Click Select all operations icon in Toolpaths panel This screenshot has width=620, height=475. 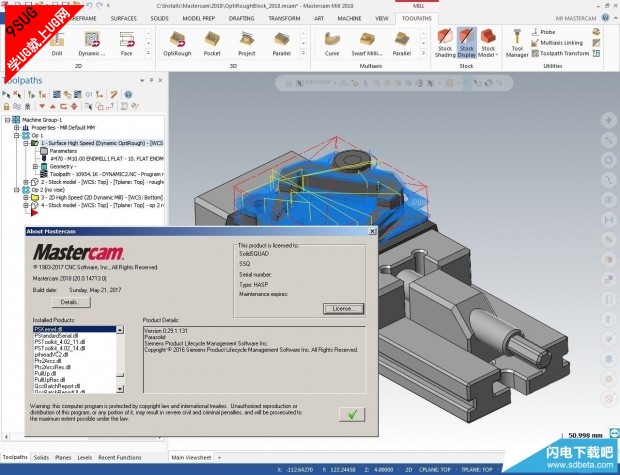point(6,95)
